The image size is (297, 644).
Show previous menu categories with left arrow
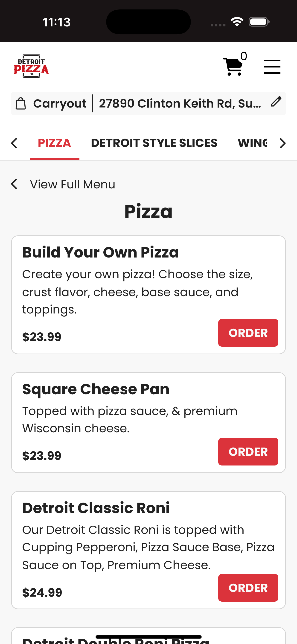point(14,143)
